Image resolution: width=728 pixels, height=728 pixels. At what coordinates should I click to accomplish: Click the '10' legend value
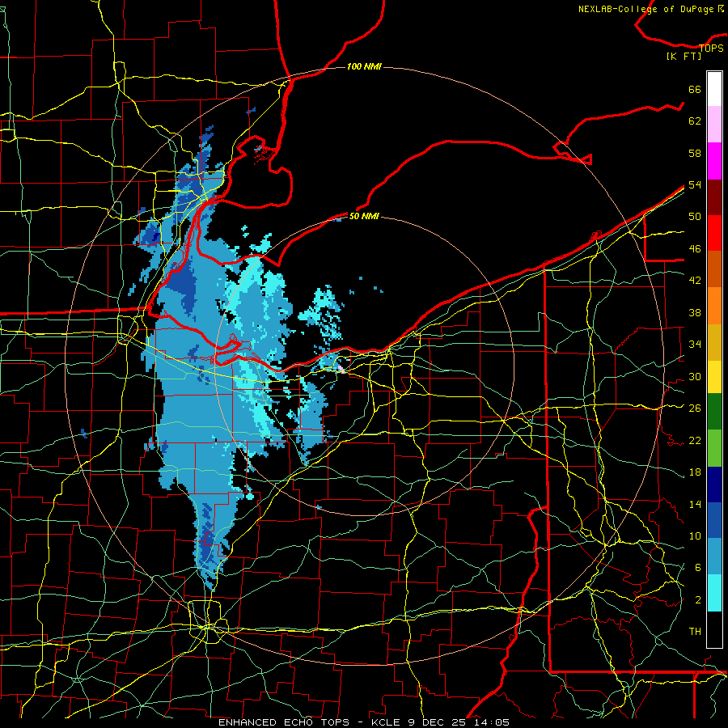pos(695,536)
